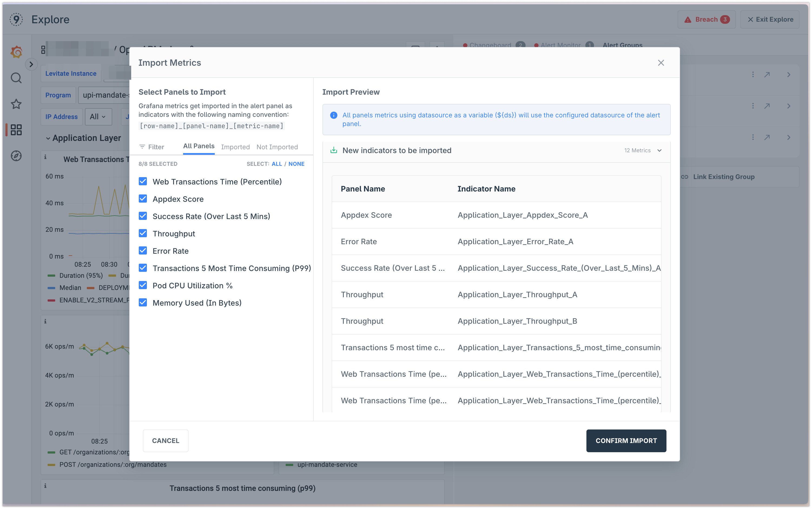This screenshot has height=509, width=812.
Task: Uncheck the Appdex Score panel
Action: click(143, 199)
